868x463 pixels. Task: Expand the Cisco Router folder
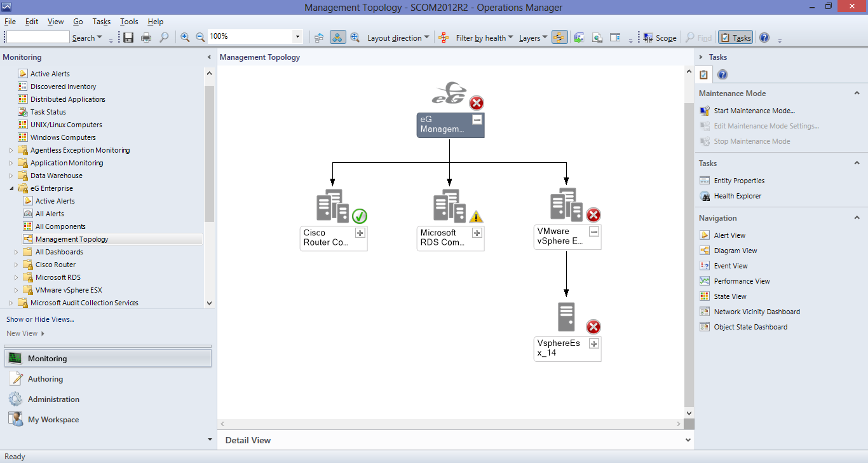[16, 265]
